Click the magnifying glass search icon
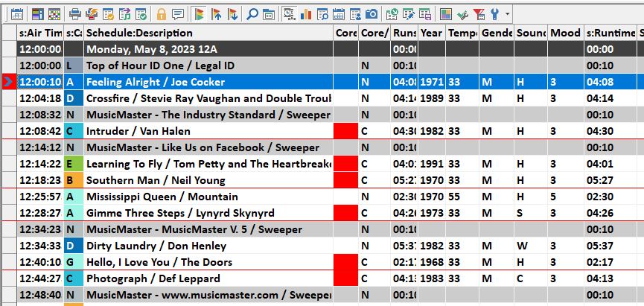The height and width of the screenshot is (306, 644). [x=252, y=13]
